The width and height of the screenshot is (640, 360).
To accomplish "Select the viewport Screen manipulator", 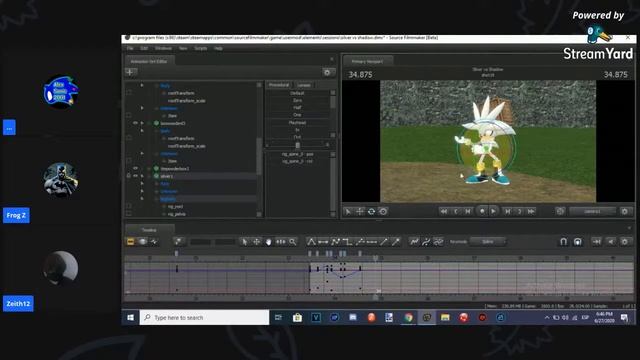I will click(x=383, y=211).
